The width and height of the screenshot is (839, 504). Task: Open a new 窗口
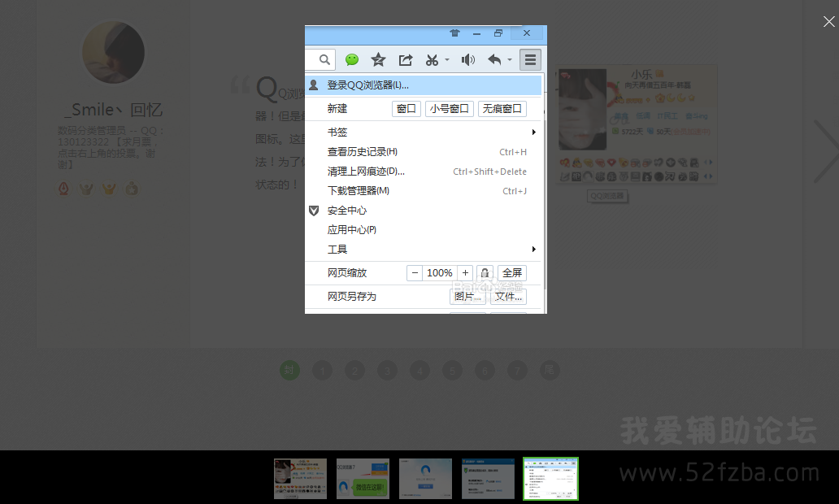coord(406,109)
